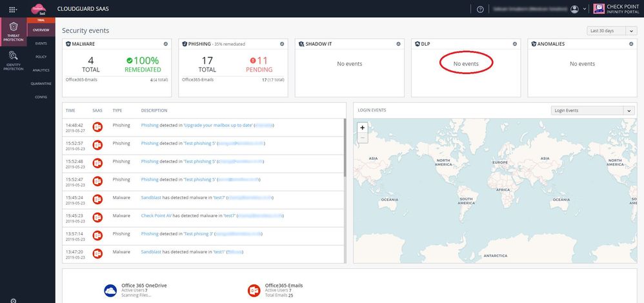The width and height of the screenshot is (644, 303).
Task: Click the Phishing widget settings gear
Action: point(282,44)
